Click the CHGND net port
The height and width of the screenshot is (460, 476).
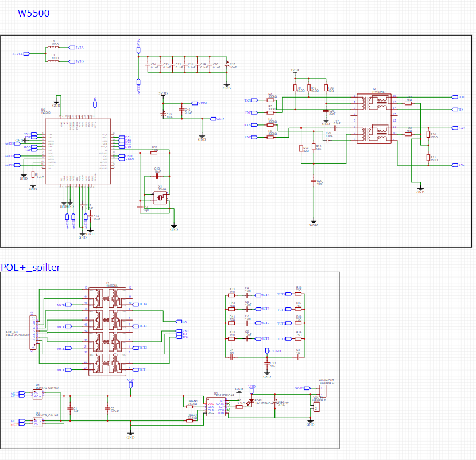click(x=267, y=351)
